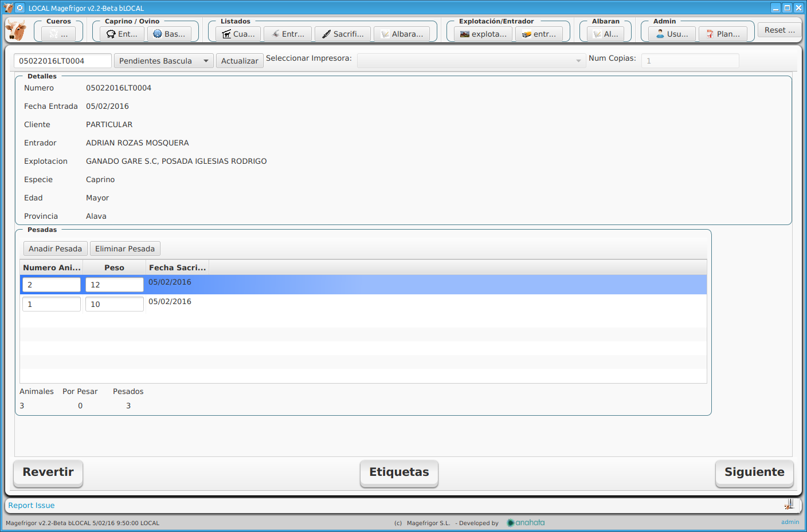The width and height of the screenshot is (807, 532).
Task: Open the Plan... admin button
Action: click(723, 34)
